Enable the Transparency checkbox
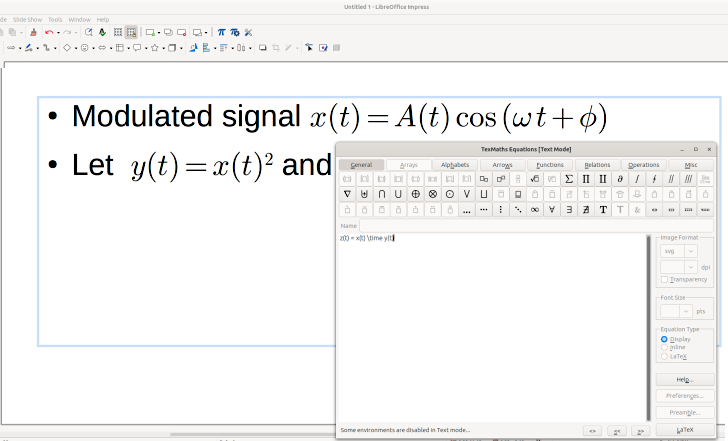This screenshot has width=728, height=441. [664, 279]
